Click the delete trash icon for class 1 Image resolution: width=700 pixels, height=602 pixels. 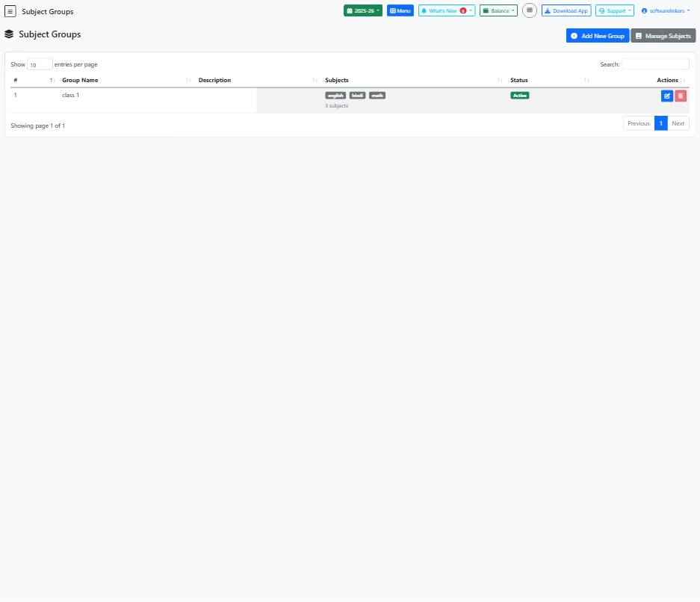tap(680, 96)
